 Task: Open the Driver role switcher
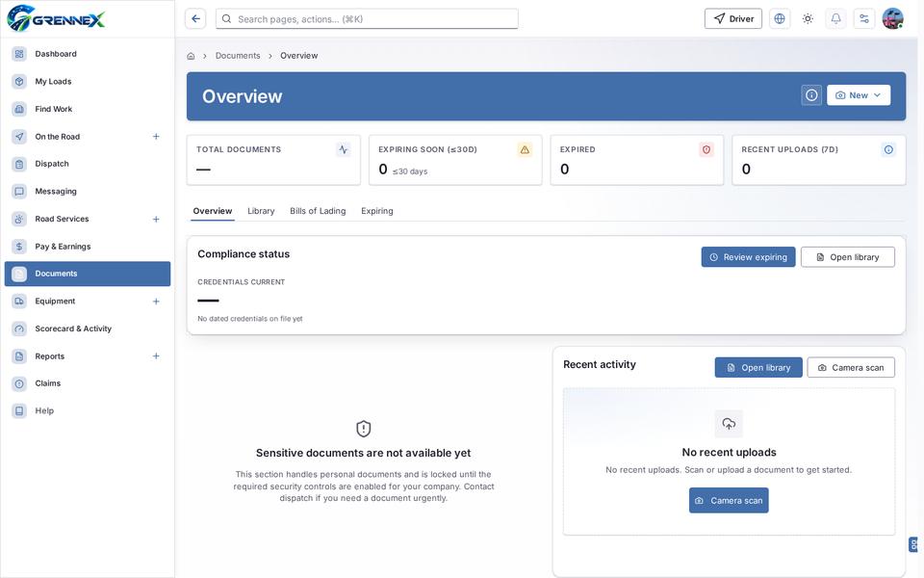(733, 19)
